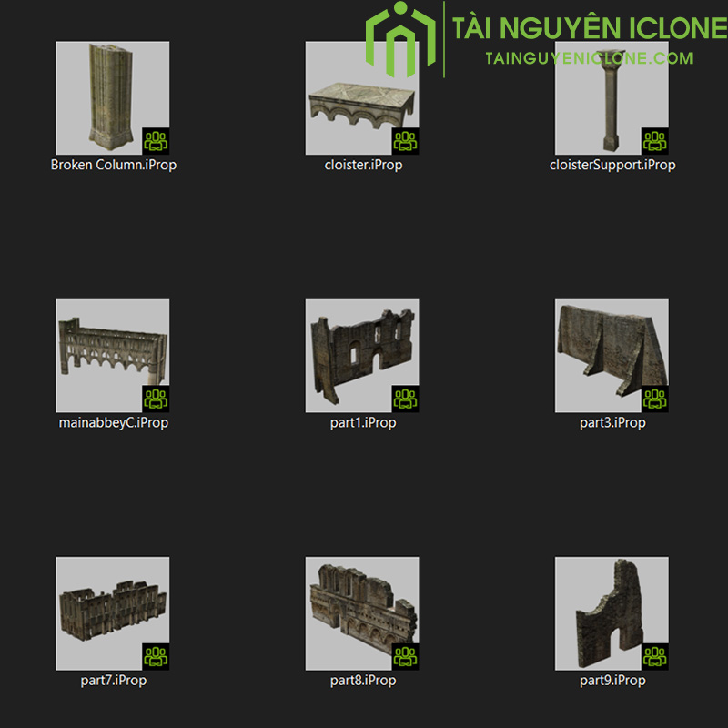Viewport: 728px width, 728px height.
Task: Click the green badge icon on part9
Action: tap(655, 656)
